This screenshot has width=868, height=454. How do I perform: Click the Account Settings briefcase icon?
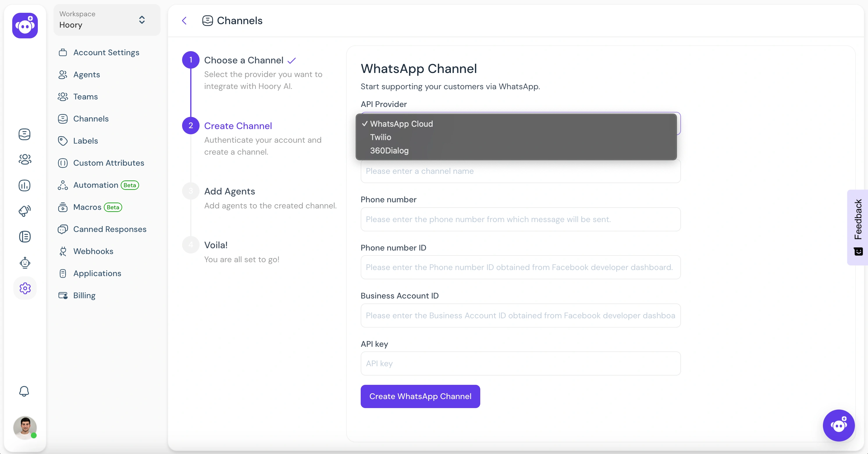63,53
